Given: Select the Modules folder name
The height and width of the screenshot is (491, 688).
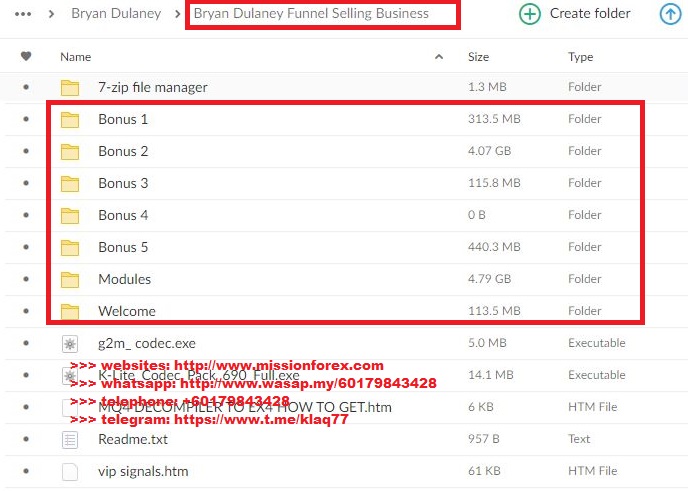Looking at the screenshot, I should (125, 280).
